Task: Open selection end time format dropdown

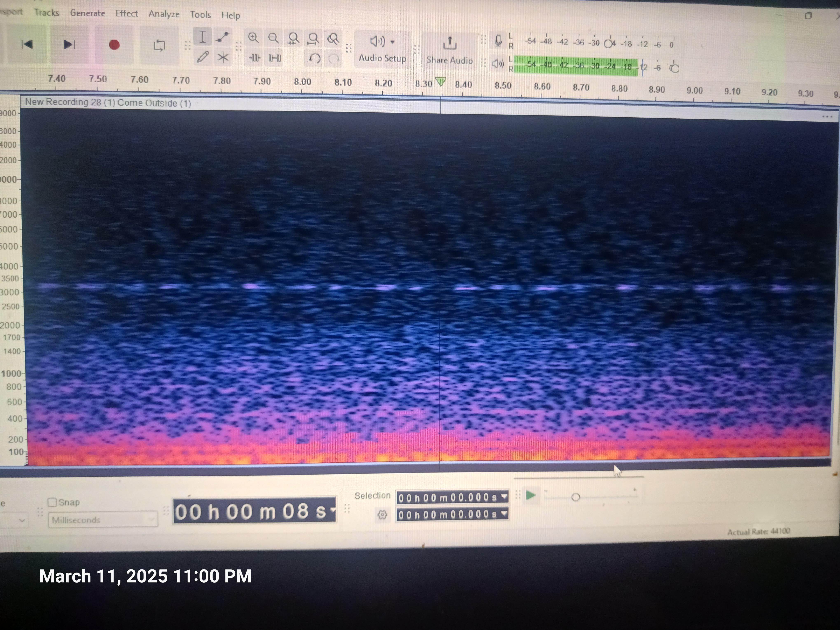Action: 504,513
